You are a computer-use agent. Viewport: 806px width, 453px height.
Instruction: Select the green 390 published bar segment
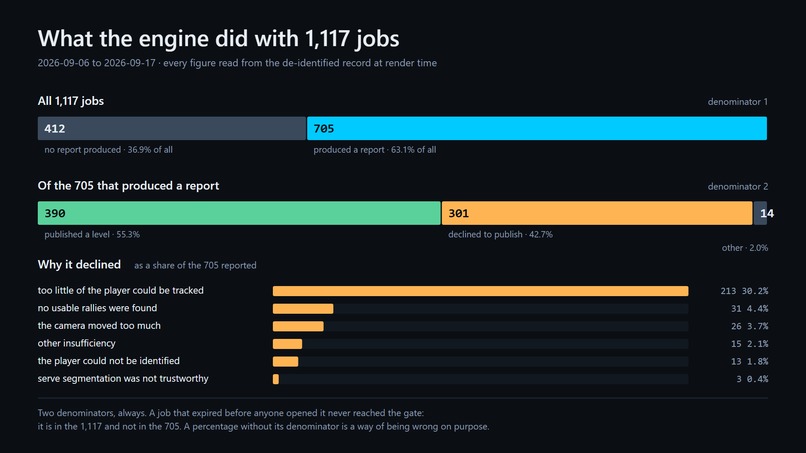pyautogui.click(x=239, y=213)
